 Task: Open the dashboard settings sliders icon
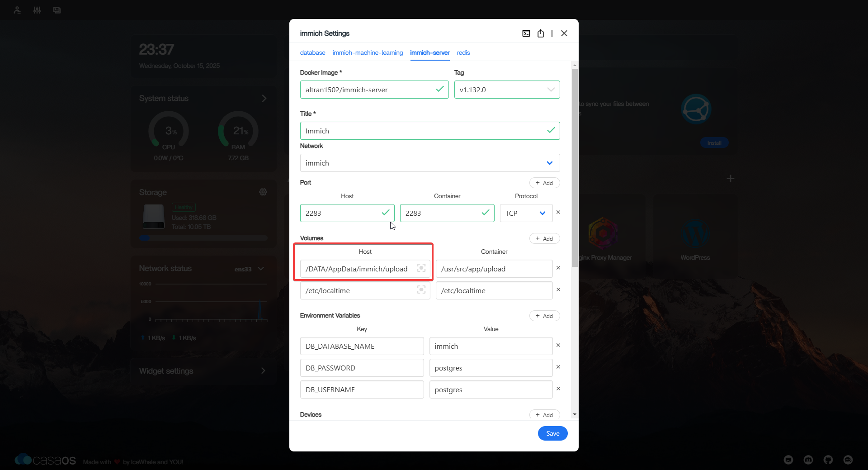[x=37, y=10]
